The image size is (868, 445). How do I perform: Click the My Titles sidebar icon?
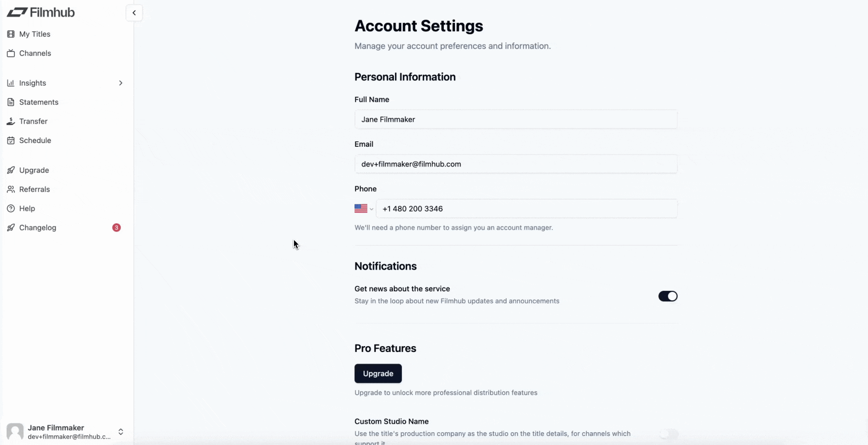click(x=10, y=33)
